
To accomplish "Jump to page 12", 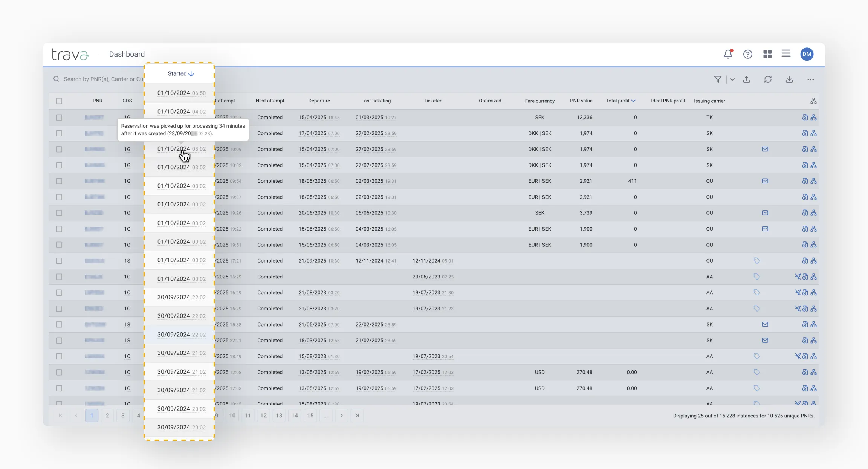I will [x=263, y=416].
